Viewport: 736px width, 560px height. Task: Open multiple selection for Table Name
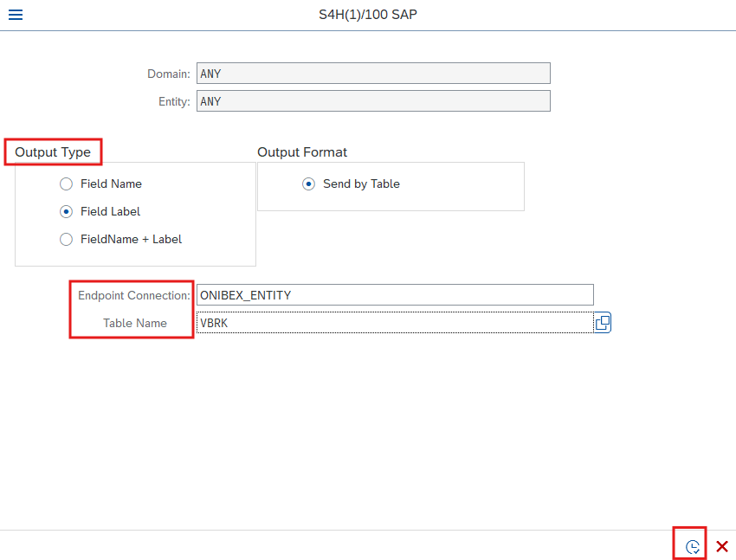pos(603,323)
